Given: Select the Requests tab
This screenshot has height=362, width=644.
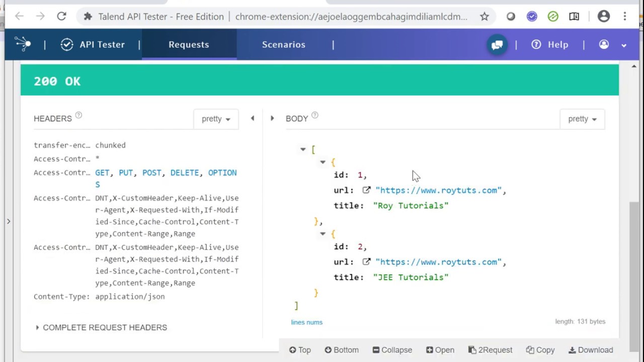Looking at the screenshot, I should pos(189,44).
